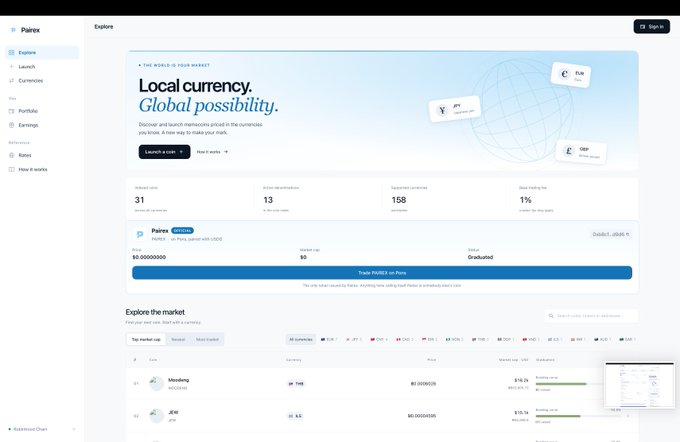Viewport: 680px width, 442px height.
Task: Click the JEW coin avatar
Action: pyautogui.click(x=157, y=416)
